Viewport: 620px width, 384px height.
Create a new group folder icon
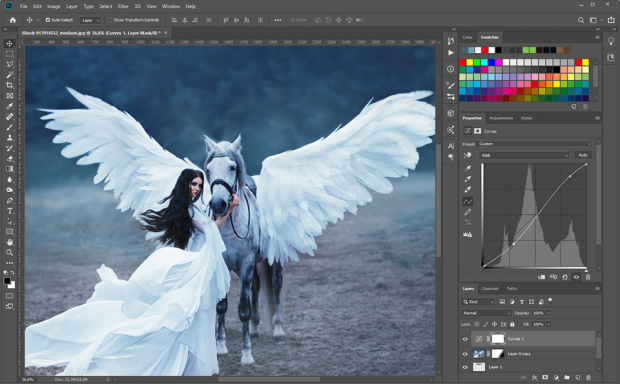(x=567, y=378)
